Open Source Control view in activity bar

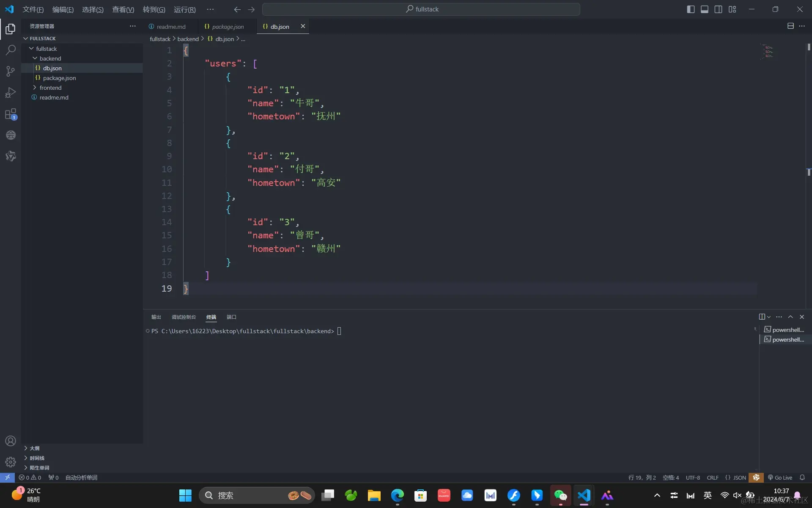[11, 71]
